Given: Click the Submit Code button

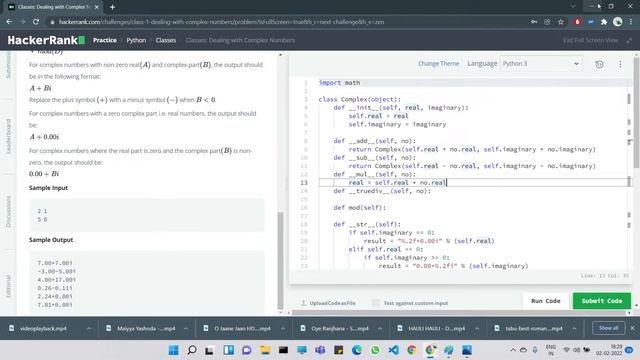Looking at the screenshot, I should [x=602, y=301].
